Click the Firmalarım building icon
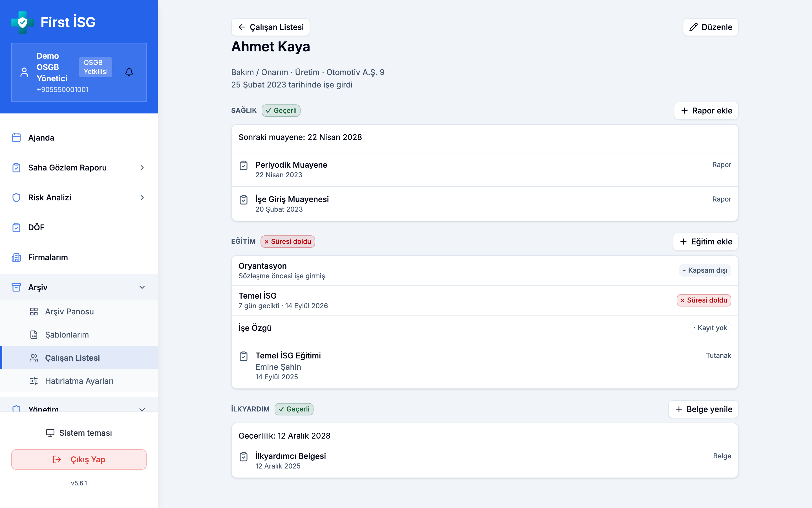 [16, 257]
